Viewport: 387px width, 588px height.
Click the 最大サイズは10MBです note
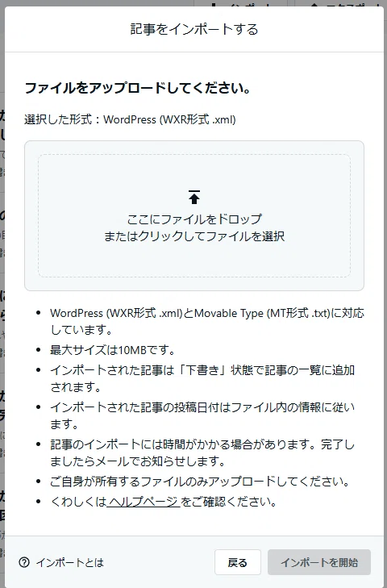[113, 350]
